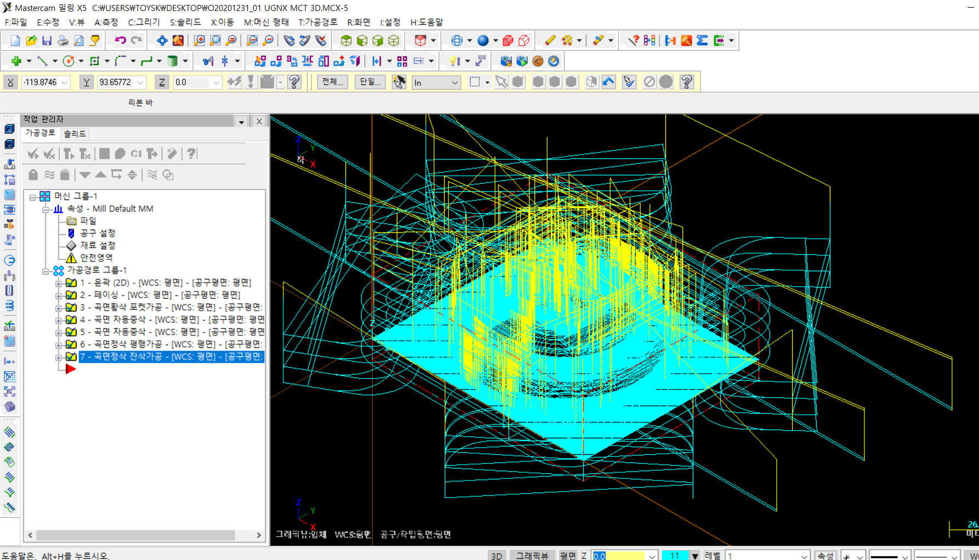
Task: Switch to wireframe red cube display
Action: pyautogui.click(x=523, y=41)
